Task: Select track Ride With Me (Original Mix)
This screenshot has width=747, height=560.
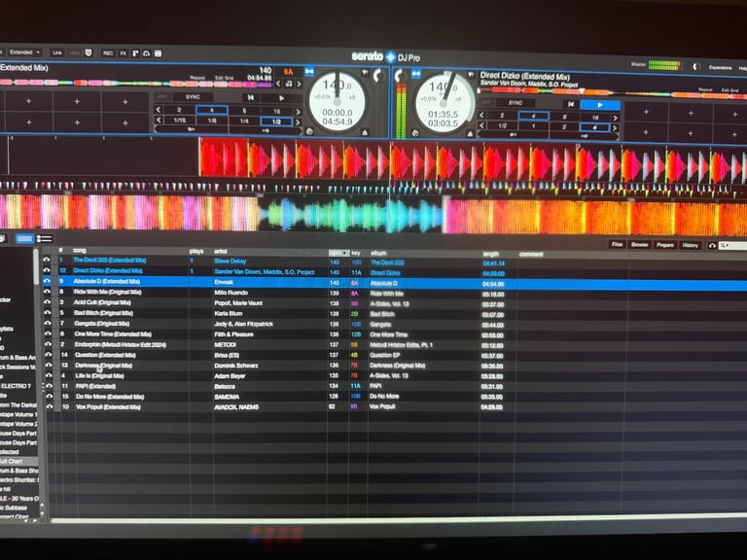Action: 108,292
